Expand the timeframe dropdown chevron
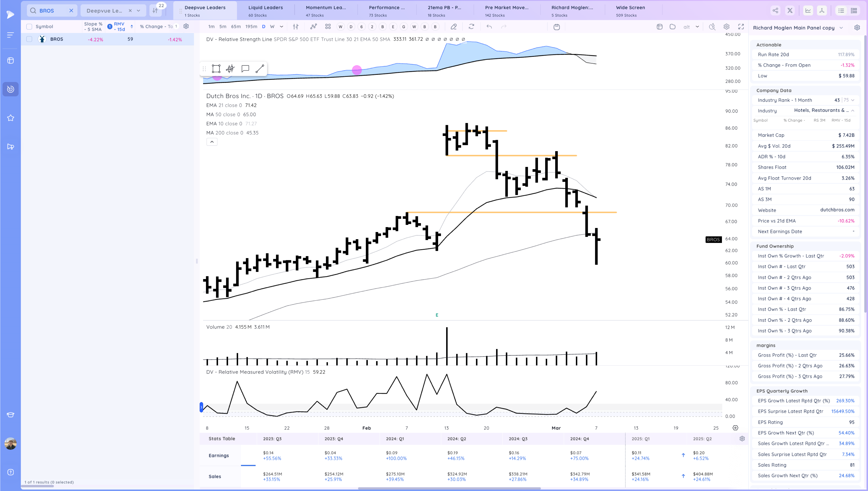This screenshot has height=491, width=868. tap(281, 26)
